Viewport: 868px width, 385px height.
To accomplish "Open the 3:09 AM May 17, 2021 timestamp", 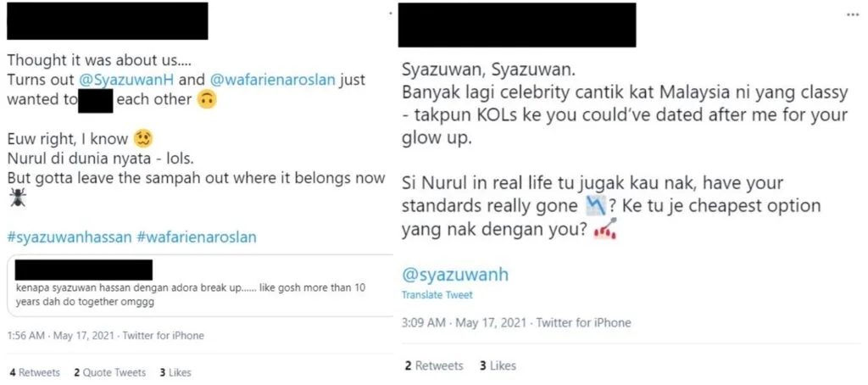I will pos(465,322).
